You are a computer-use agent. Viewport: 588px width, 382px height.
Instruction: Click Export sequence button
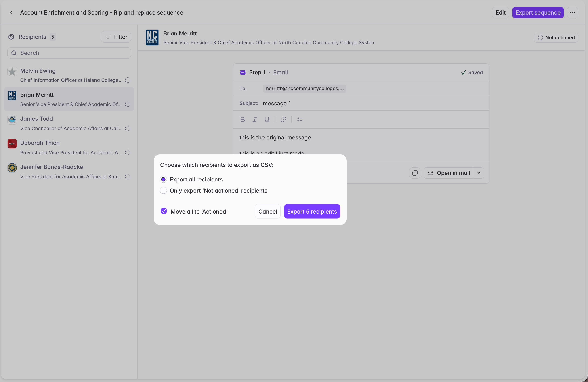[538, 12]
